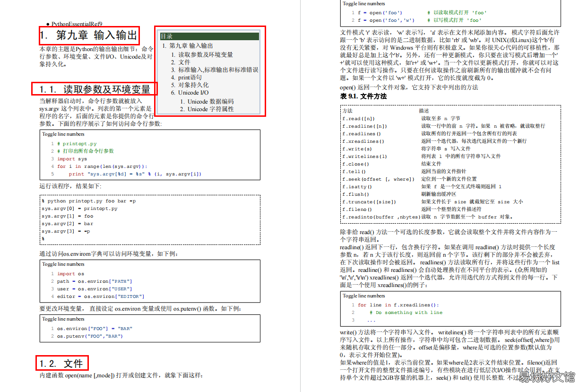Screen dimensions: 588x392
Task: Select the f.isatty() table cell
Action: [x=357, y=187]
